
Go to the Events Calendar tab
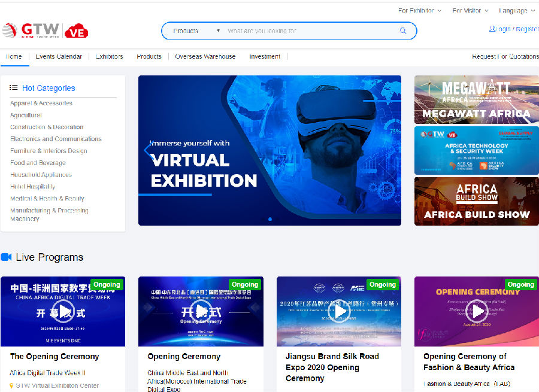pyautogui.click(x=59, y=57)
